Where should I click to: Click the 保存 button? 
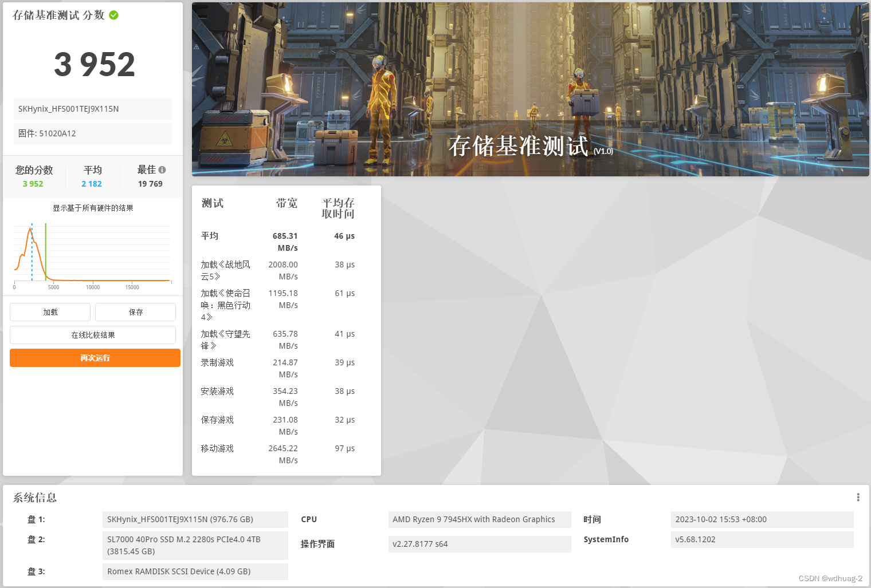click(136, 312)
